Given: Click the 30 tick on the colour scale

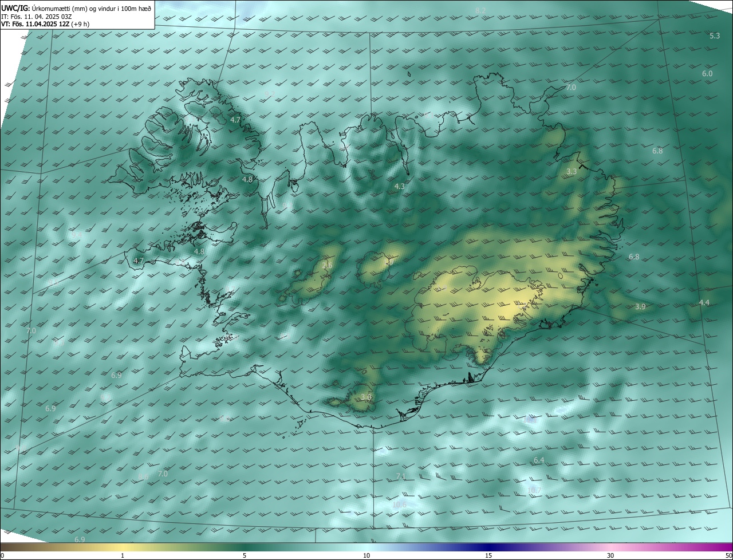Looking at the screenshot, I should (610, 556).
